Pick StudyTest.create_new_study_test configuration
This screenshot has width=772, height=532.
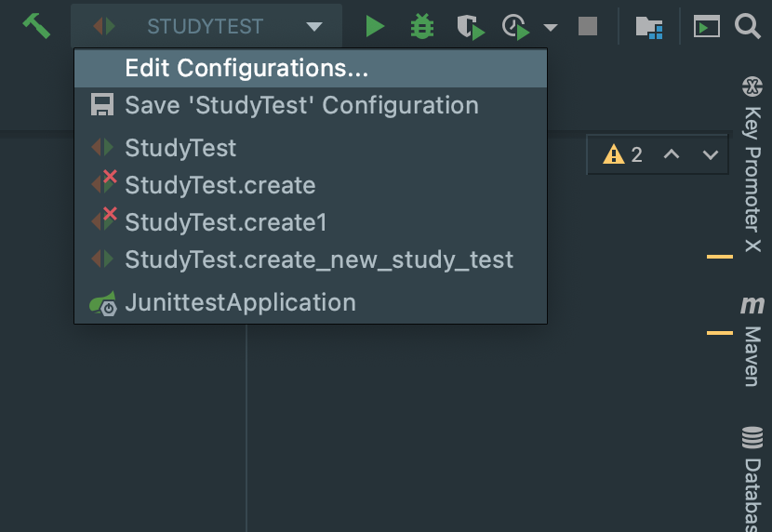318,259
